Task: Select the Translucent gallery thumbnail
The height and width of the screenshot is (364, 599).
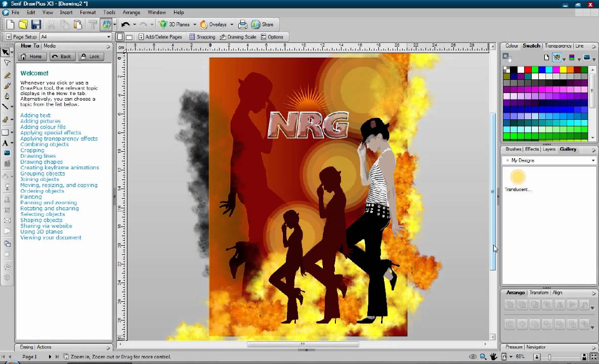Action: (518, 177)
